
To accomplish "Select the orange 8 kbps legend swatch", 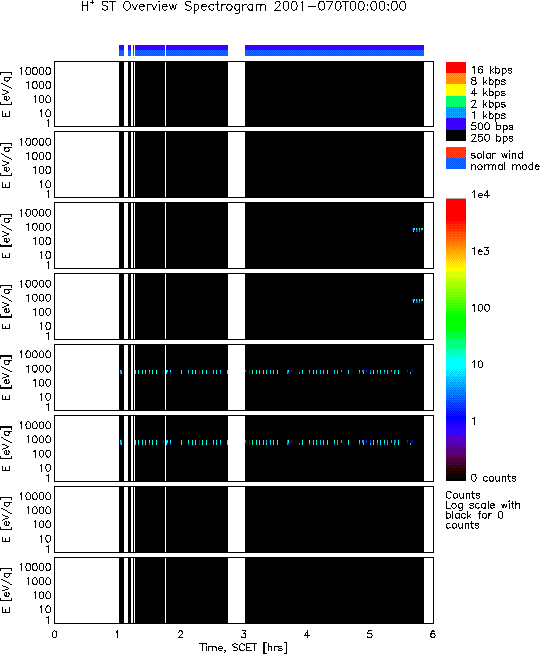I will [x=456, y=79].
